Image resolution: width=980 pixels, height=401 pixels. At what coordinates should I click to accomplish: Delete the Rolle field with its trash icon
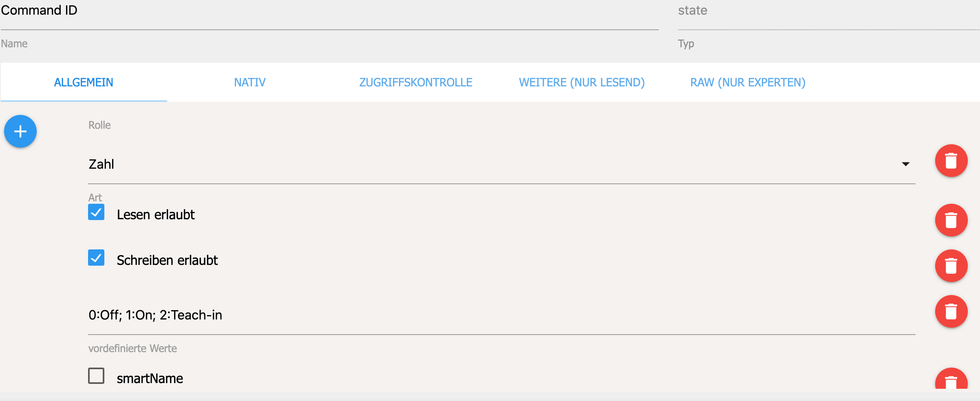pos(951,161)
